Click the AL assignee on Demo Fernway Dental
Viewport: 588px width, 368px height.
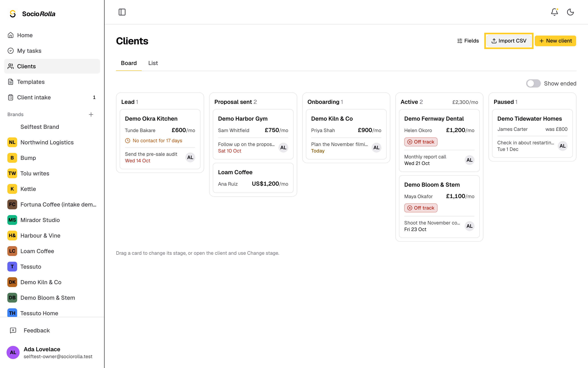tap(469, 160)
